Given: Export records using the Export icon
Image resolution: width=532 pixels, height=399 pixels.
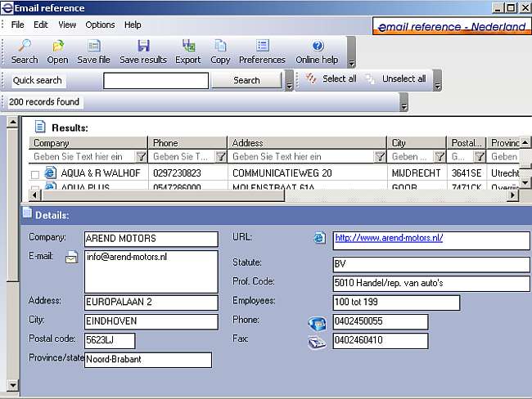Looking at the screenshot, I should coord(188,47).
